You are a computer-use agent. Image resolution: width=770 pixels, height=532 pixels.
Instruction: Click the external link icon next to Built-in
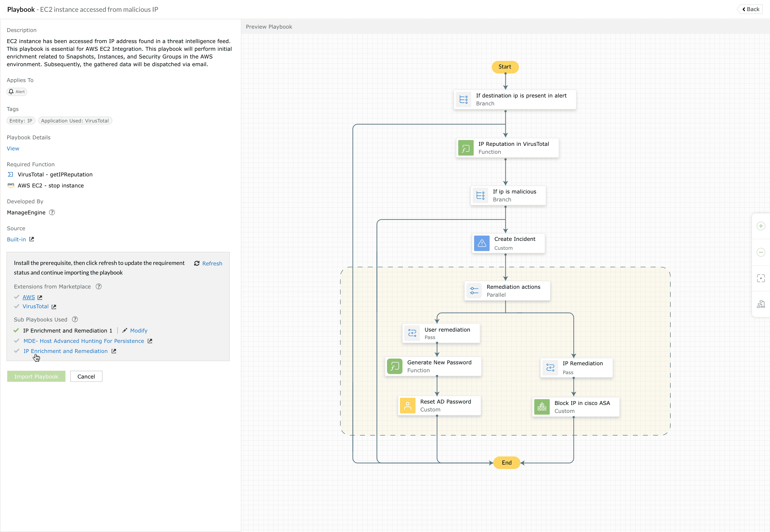coord(32,239)
